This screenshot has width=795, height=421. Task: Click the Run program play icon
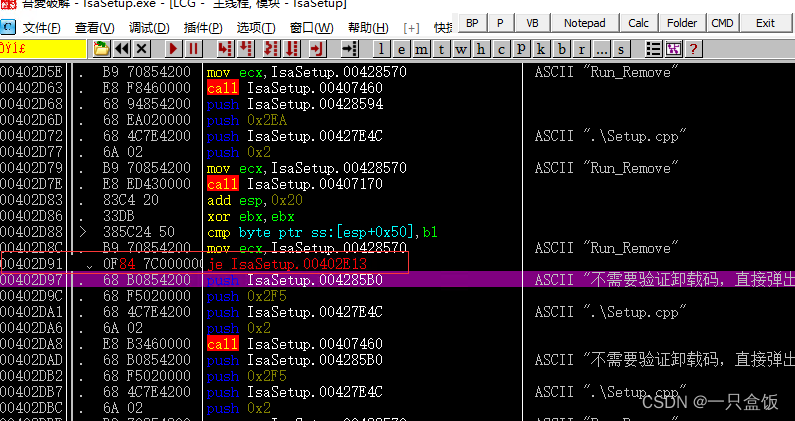pos(173,49)
